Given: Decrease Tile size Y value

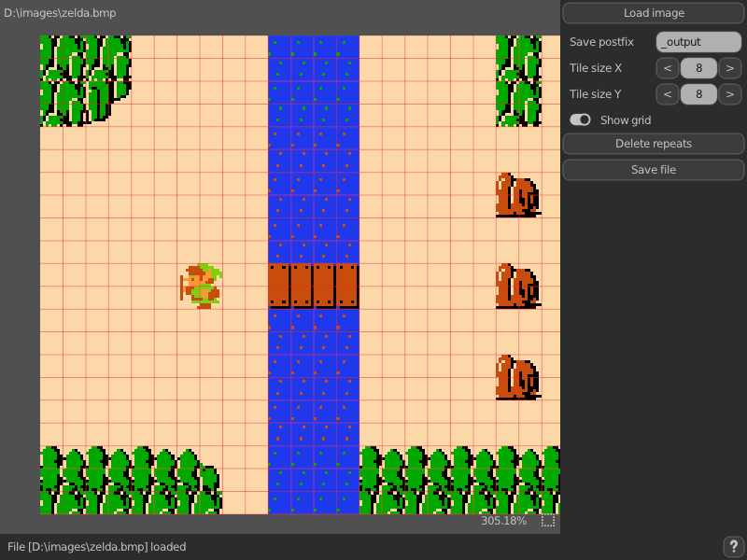Looking at the screenshot, I should tap(668, 94).
